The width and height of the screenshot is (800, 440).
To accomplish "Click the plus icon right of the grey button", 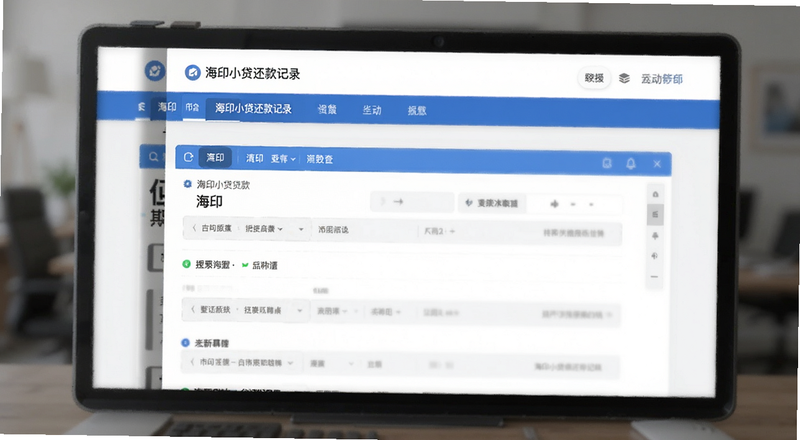I will [x=555, y=204].
